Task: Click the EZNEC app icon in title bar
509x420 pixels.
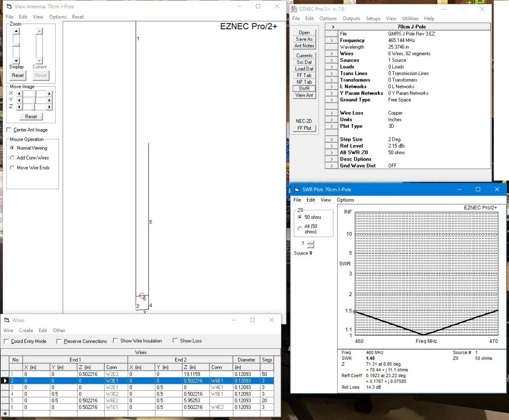Action: click(x=294, y=9)
